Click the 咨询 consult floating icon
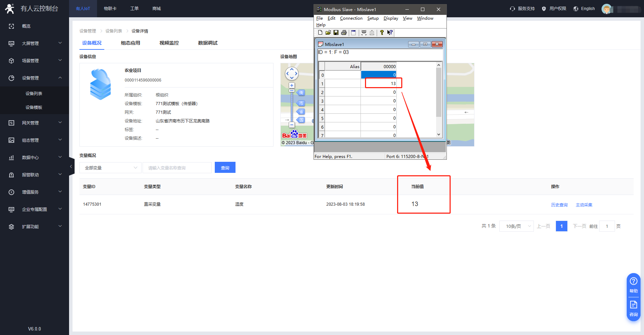This screenshot has width=644, height=335. (633, 308)
